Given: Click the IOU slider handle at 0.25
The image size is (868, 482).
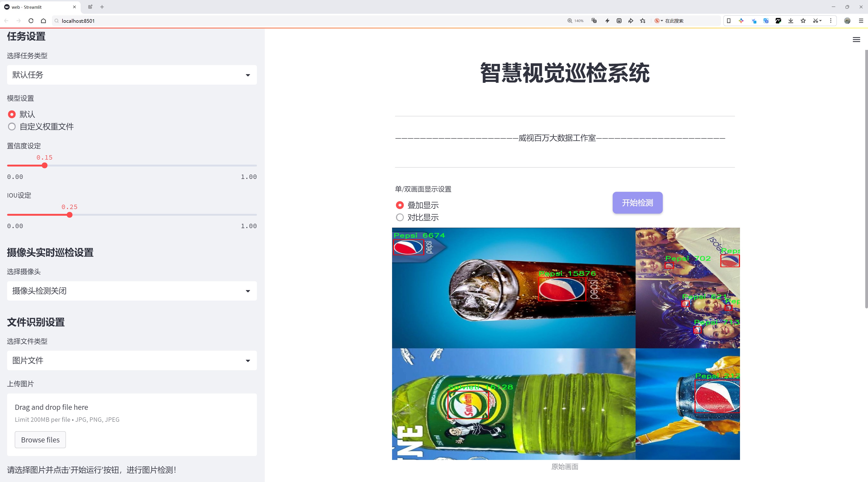Looking at the screenshot, I should (x=69, y=215).
